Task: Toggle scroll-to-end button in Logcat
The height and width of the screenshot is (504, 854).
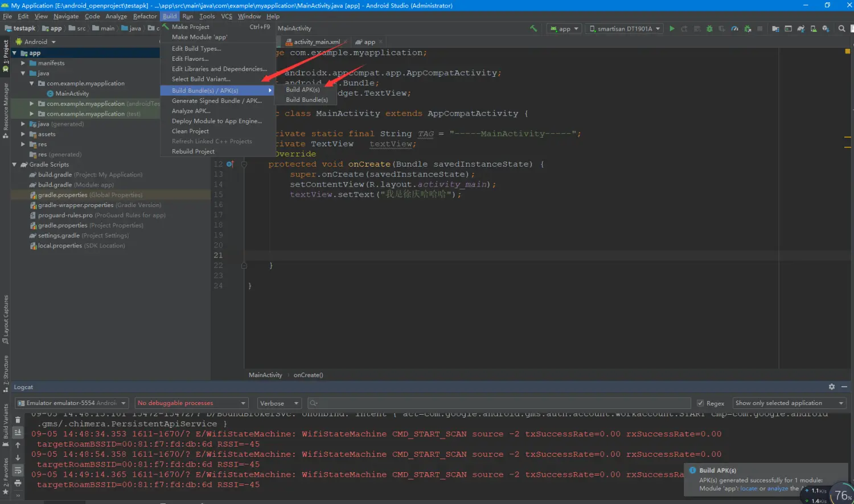Action: [x=18, y=432]
